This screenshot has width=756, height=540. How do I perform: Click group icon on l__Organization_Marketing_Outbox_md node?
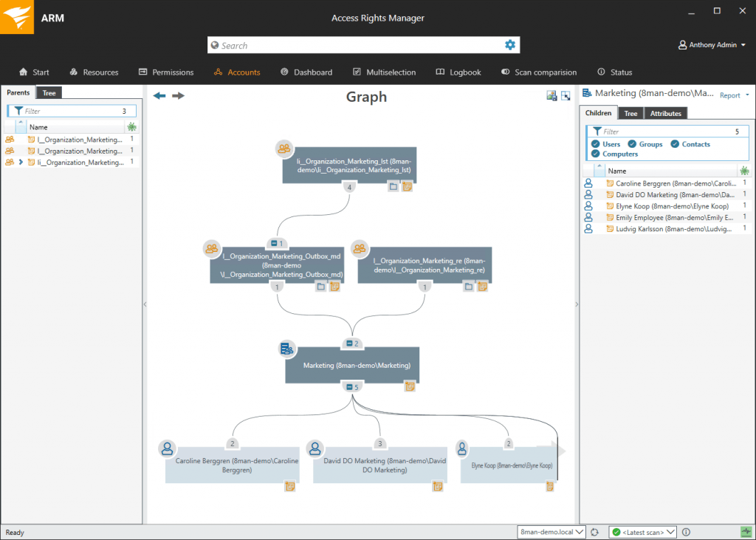coord(212,249)
